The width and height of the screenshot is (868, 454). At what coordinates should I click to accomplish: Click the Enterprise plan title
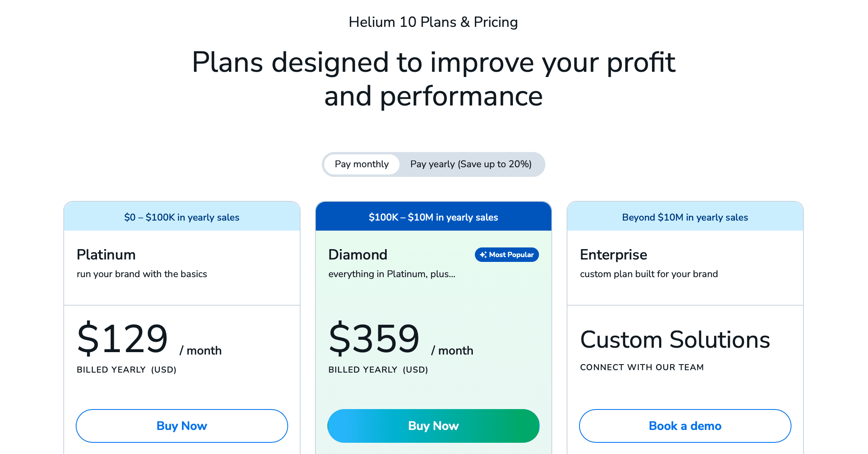coord(614,255)
